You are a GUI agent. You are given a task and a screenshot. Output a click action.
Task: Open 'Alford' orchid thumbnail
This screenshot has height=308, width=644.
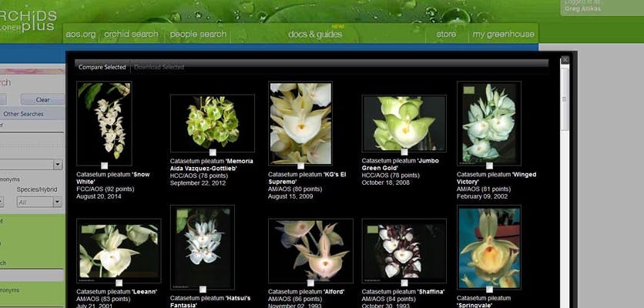(x=310, y=249)
